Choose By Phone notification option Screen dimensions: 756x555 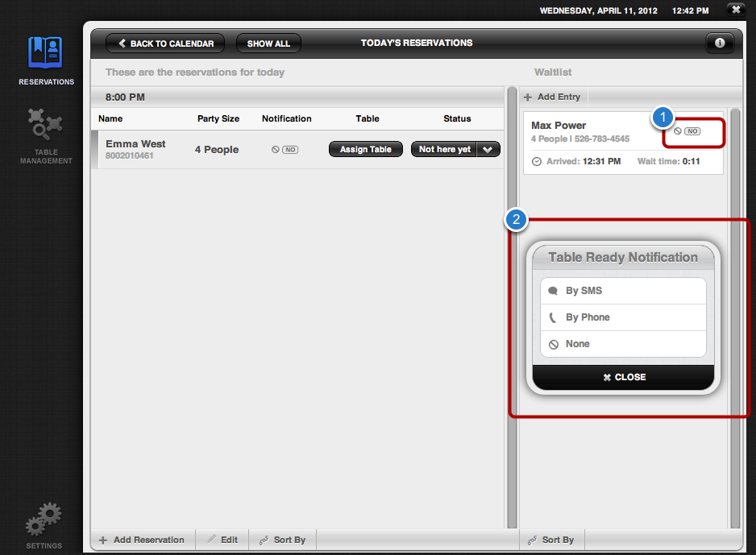(x=623, y=317)
